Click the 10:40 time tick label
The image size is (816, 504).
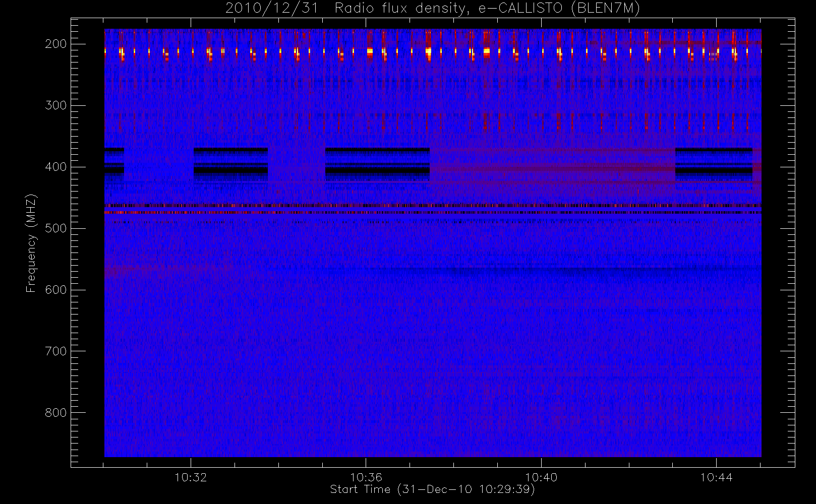tap(541, 477)
